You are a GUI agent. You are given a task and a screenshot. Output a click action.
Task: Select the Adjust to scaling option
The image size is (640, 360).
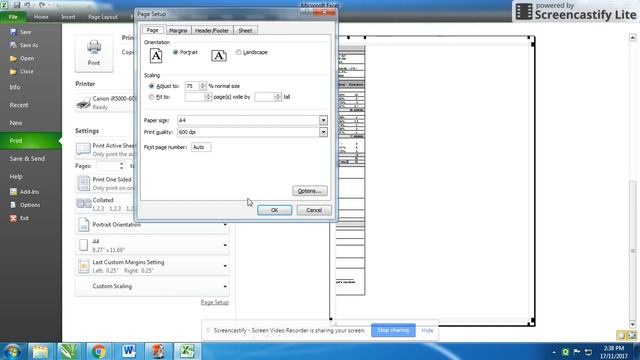(151, 86)
